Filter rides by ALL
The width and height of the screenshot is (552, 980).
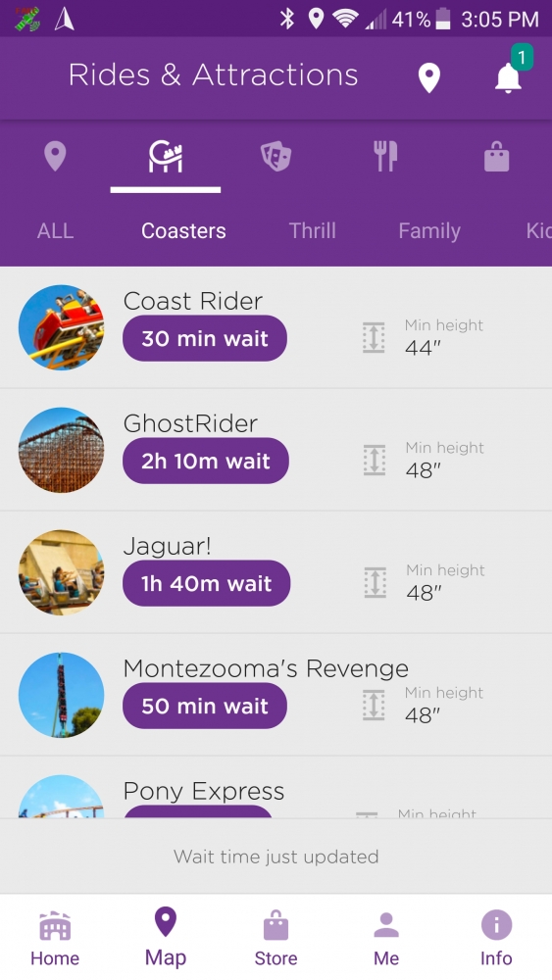tap(55, 230)
